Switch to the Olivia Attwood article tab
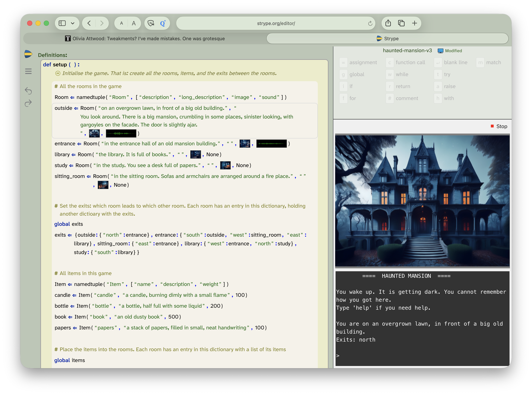Viewport: 532px width, 395px height. click(145, 38)
